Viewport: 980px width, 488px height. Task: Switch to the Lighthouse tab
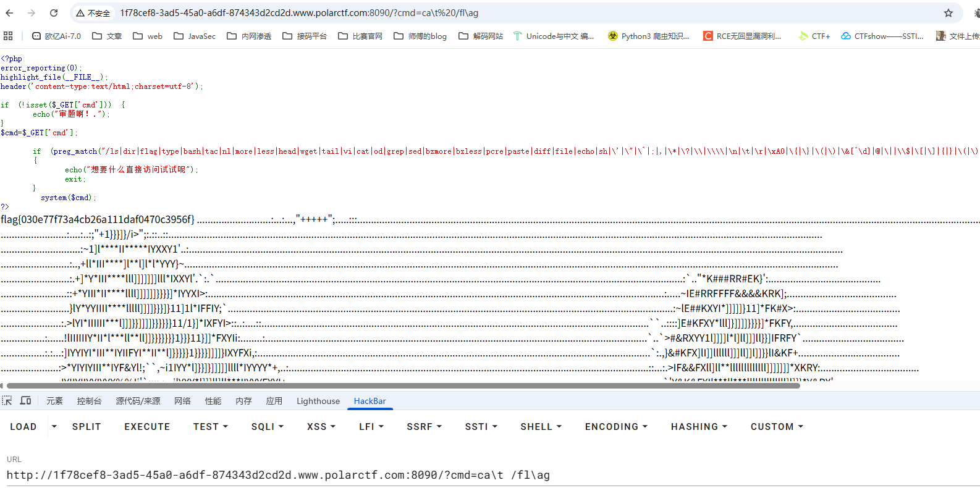(x=318, y=401)
